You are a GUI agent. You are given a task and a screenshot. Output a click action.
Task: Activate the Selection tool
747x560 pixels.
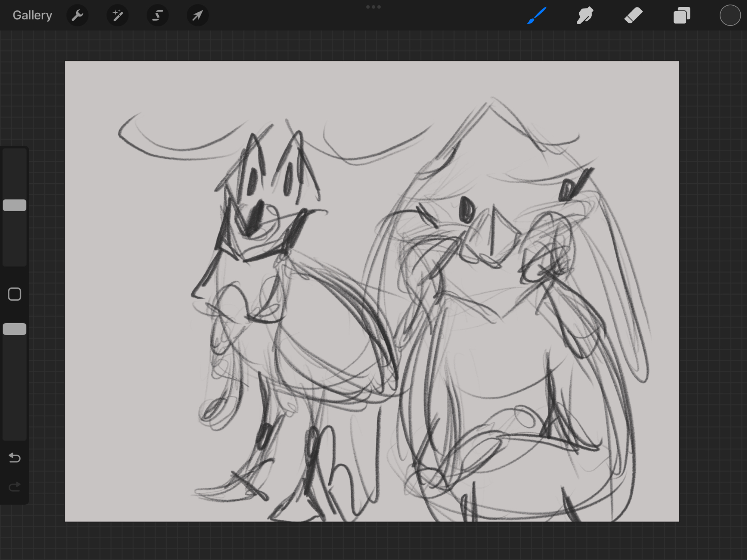[x=157, y=15]
